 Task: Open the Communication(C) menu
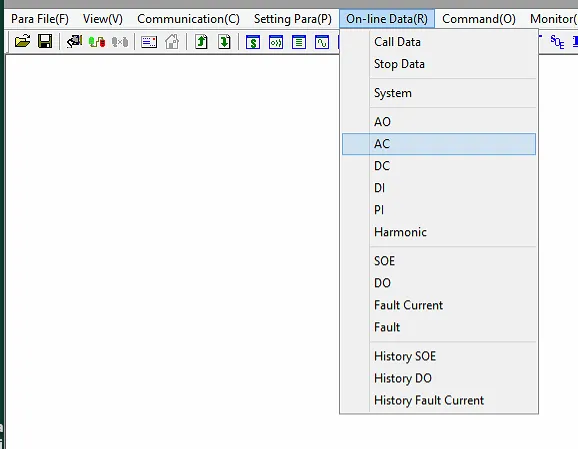[188, 19]
